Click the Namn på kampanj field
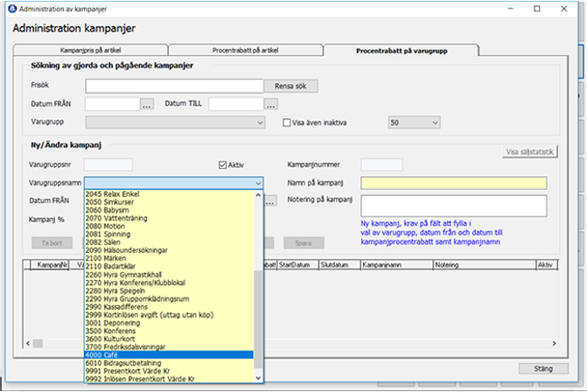Image resolution: width=587 pixels, height=392 pixels. click(454, 183)
